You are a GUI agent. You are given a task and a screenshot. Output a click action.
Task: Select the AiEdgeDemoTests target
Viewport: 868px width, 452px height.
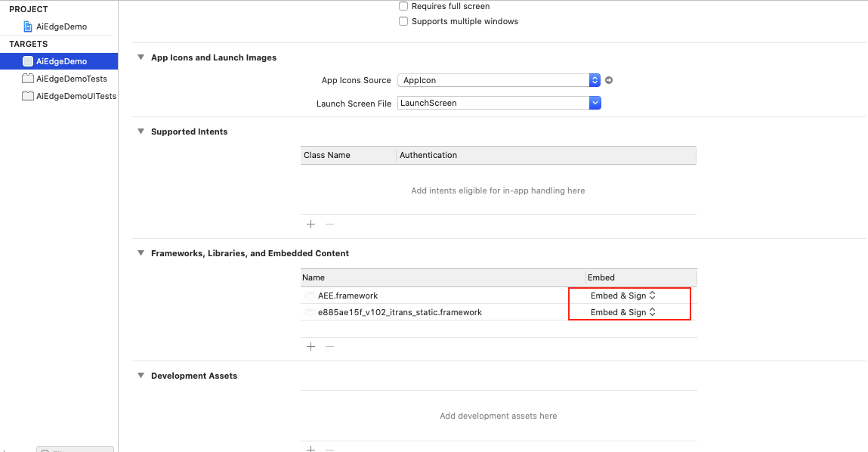(x=71, y=79)
